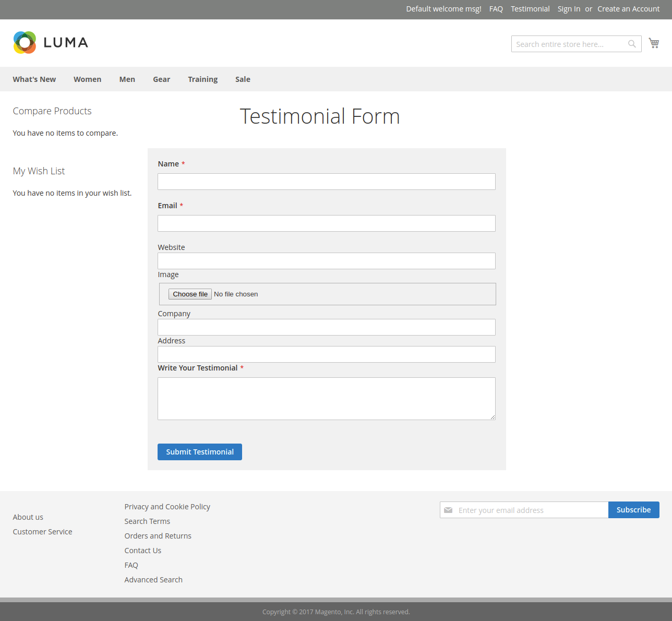Click the search magnifier icon
The height and width of the screenshot is (621, 672).
632,44
